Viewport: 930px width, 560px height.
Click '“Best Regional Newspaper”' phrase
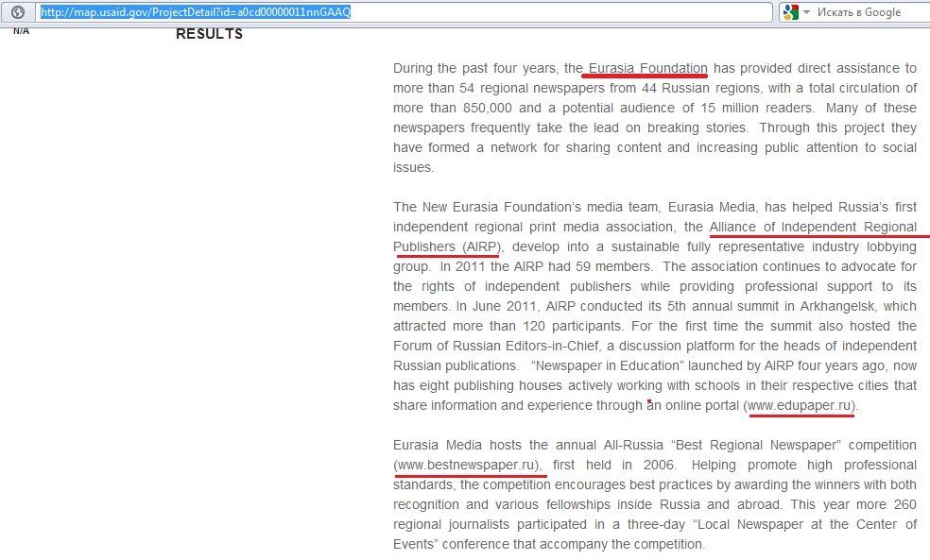[756, 445]
